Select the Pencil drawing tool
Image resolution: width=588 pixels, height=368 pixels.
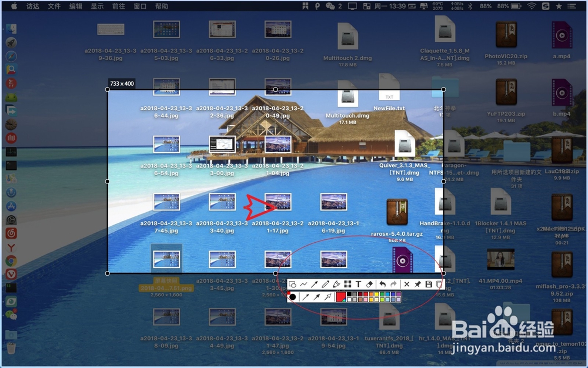click(x=326, y=284)
